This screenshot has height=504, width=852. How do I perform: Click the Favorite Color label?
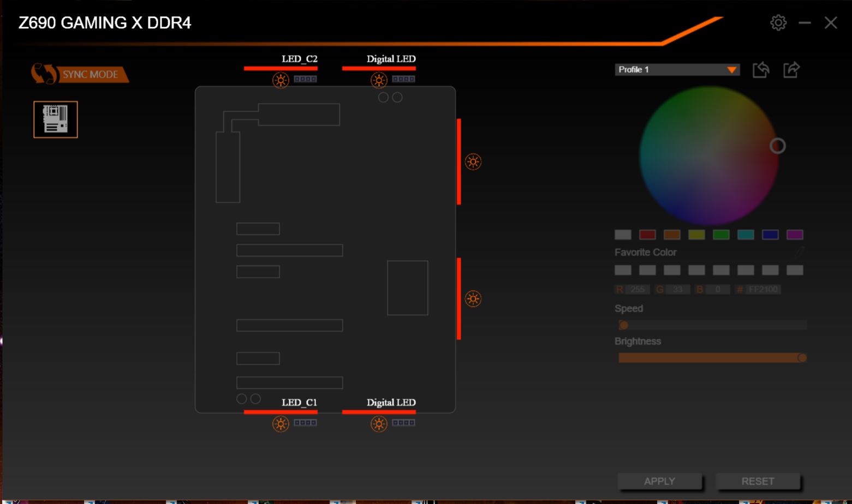click(x=646, y=252)
